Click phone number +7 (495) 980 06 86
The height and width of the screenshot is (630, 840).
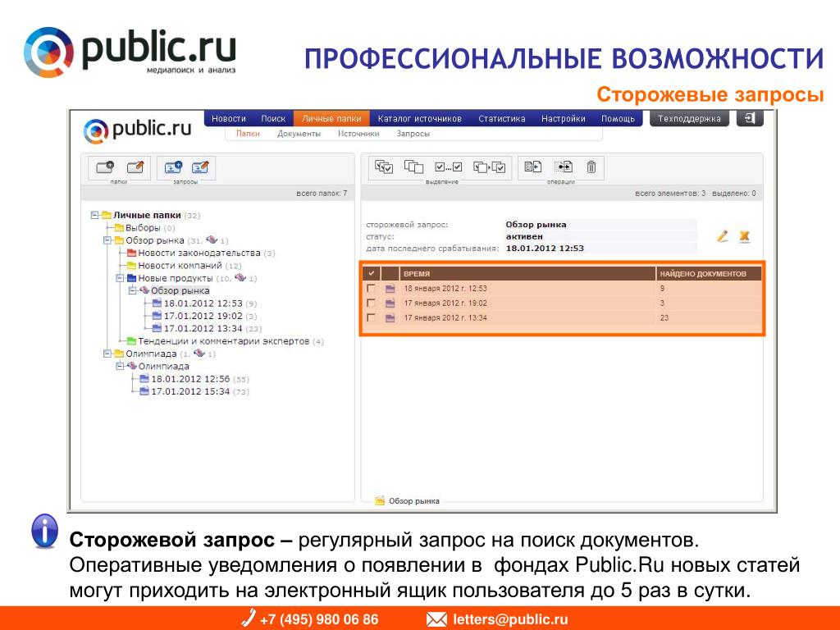click(x=319, y=620)
